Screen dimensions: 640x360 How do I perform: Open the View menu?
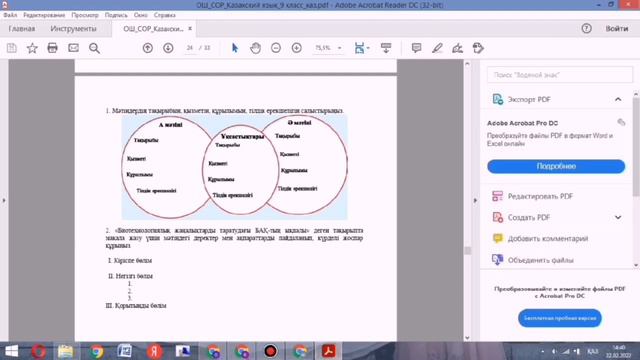coord(85,15)
